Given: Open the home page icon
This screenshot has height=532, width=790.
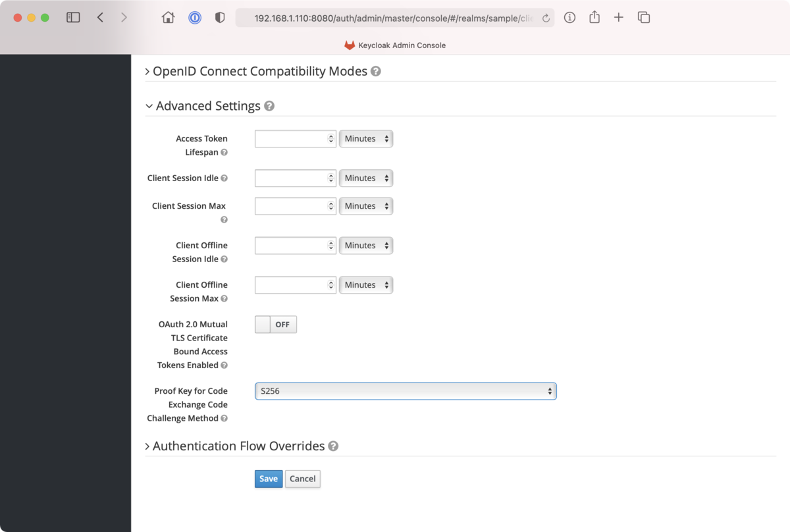Looking at the screenshot, I should pyautogui.click(x=169, y=18).
